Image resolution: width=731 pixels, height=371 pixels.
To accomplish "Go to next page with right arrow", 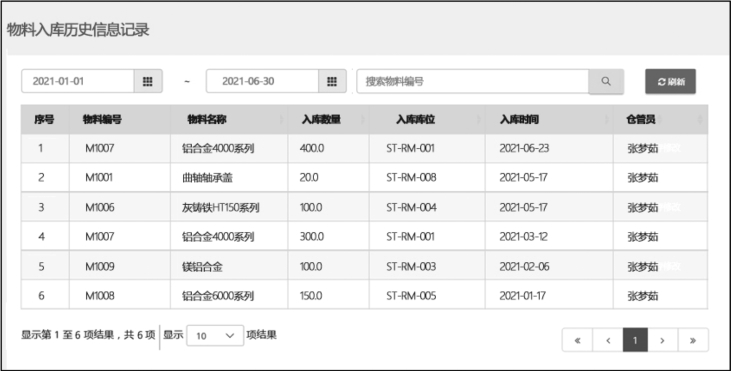I will [662, 340].
